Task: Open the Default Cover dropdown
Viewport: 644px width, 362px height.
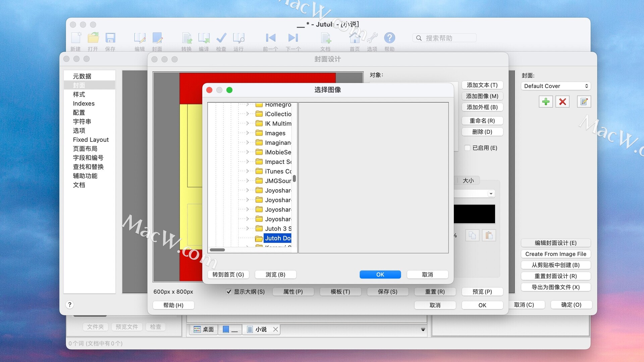Action: point(555,86)
